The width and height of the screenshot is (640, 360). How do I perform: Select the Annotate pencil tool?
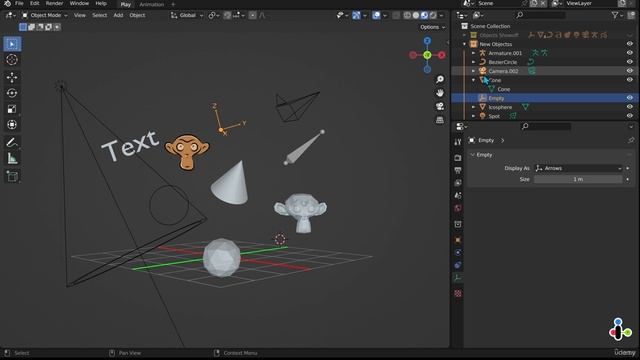pos(12,142)
